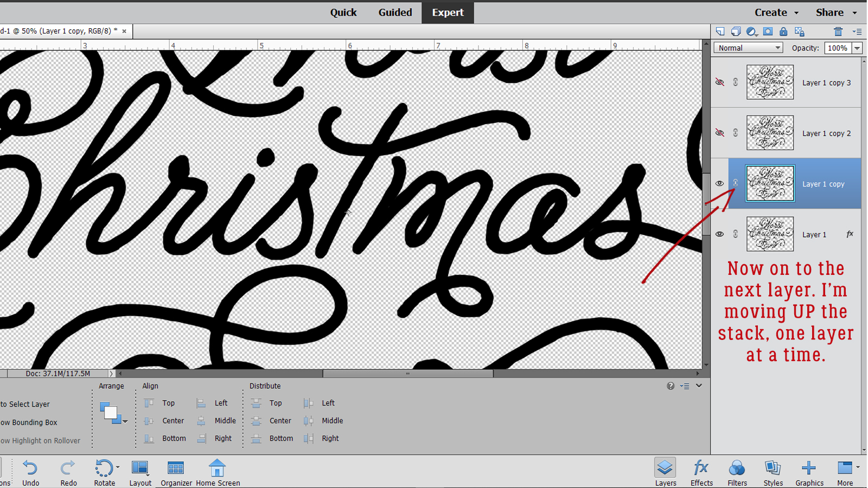868x488 pixels.
Task: Distribute Center in Distribute section
Action: (271, 421)
